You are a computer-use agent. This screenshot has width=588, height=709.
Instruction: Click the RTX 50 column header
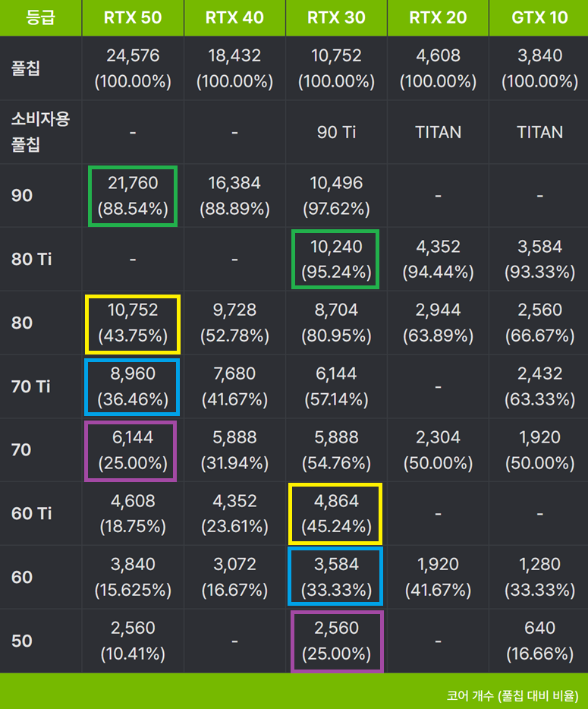tap(133, 17)
